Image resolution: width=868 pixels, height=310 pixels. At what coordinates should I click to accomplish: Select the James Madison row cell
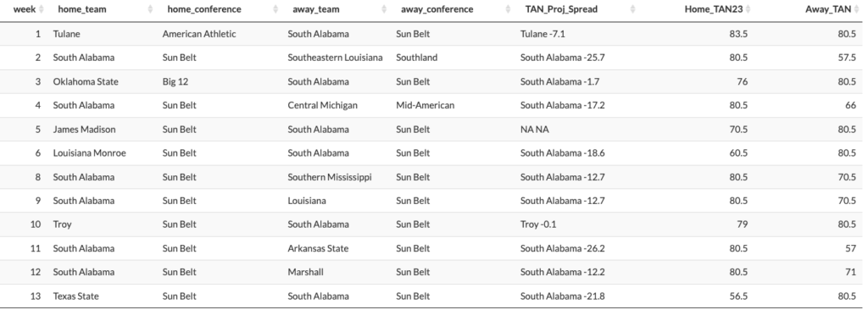(84, 130)
